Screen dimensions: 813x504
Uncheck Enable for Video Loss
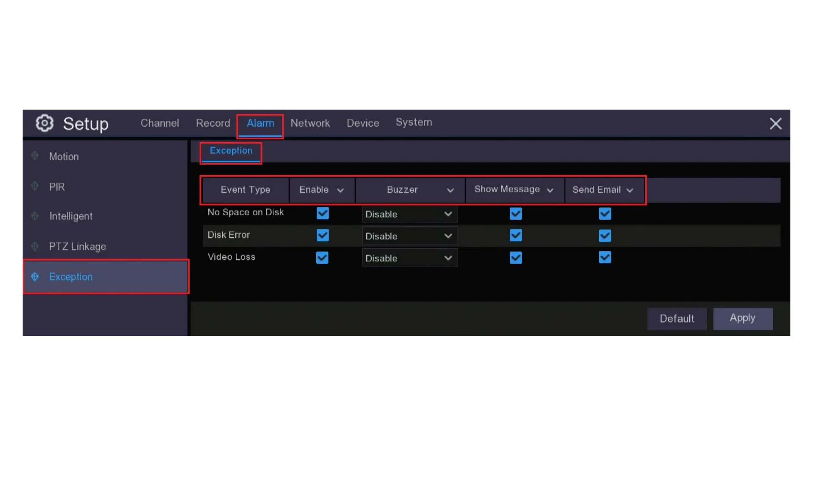tap(322, 258)
